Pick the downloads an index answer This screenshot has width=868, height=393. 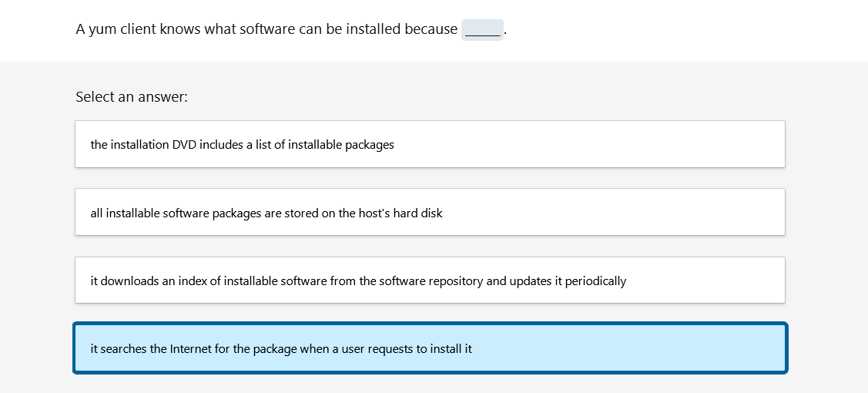point(430,280)
